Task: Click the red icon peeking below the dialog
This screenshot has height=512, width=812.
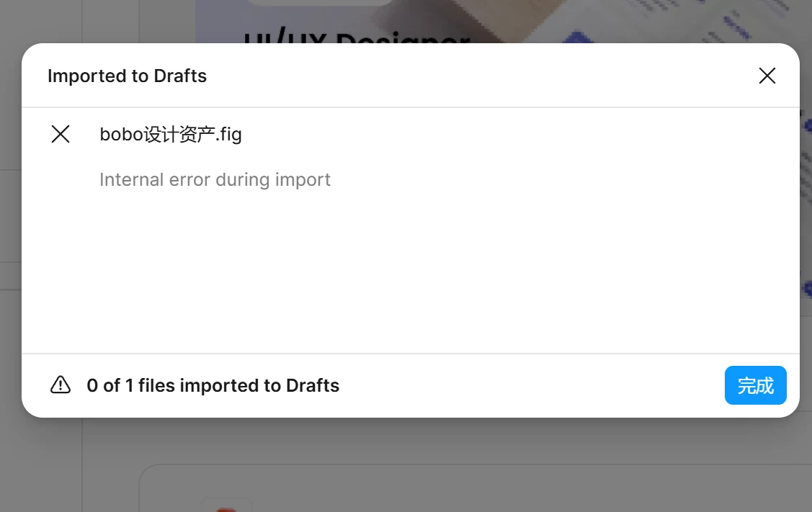Action: [226, 509]
